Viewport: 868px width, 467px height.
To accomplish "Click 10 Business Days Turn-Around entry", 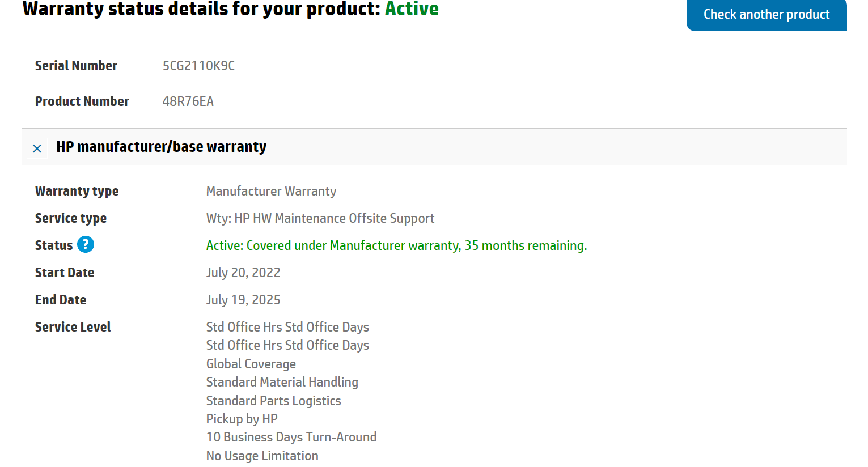I will pyautogui.click(x=291, y=437).
